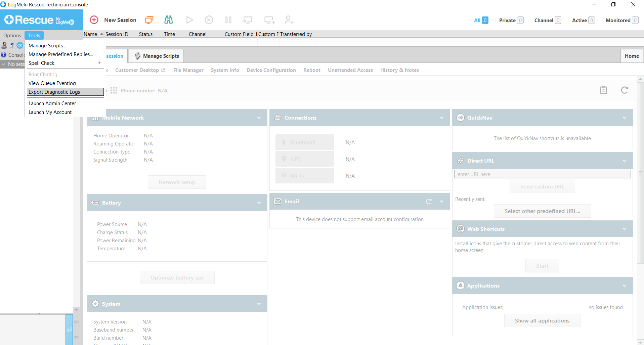Click the green binoculars monitoring icon
This screenshot has width=644, height=345.
click(168, 20)
